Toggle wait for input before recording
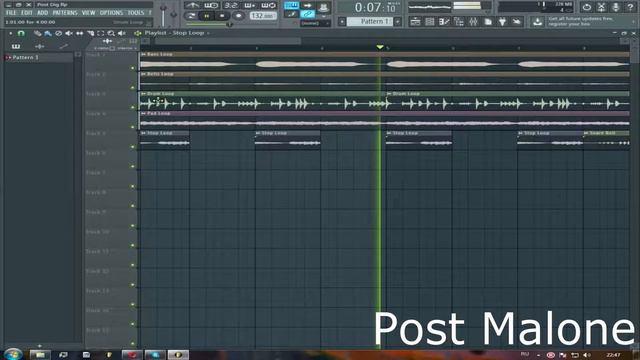This screenshot has width=640, height=360. click(x=211, y=5)
